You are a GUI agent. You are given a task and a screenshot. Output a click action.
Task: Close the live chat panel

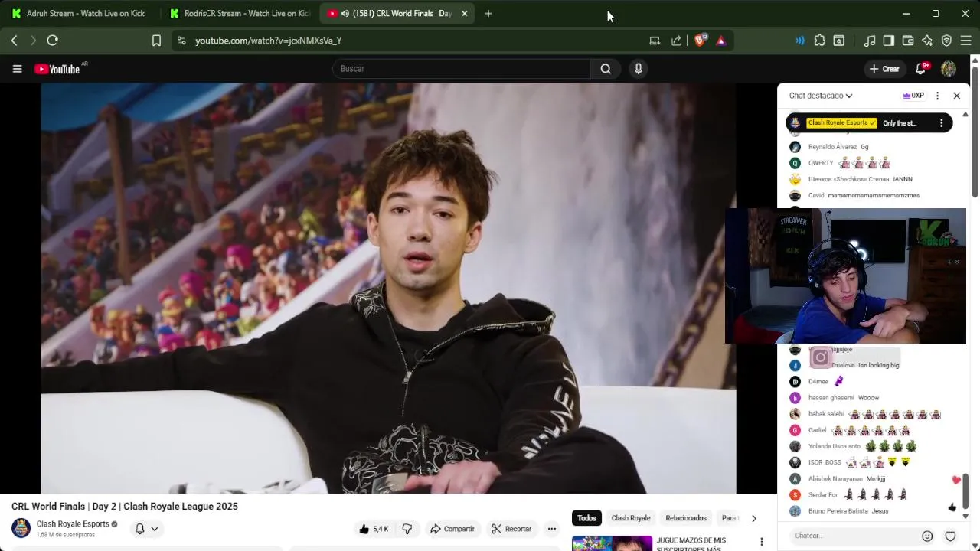[956, 96]
